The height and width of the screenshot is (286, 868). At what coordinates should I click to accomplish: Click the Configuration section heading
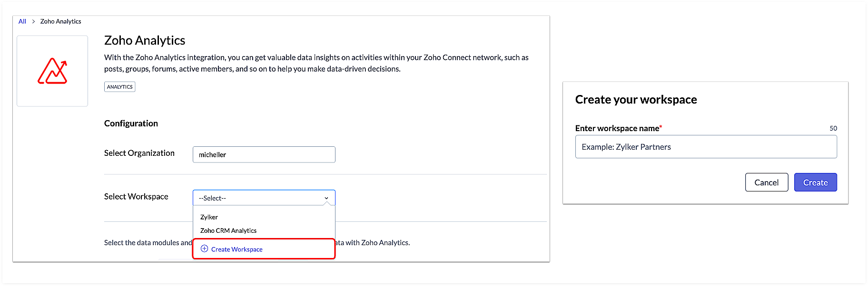pyautogui.click(x=131, y=124)
